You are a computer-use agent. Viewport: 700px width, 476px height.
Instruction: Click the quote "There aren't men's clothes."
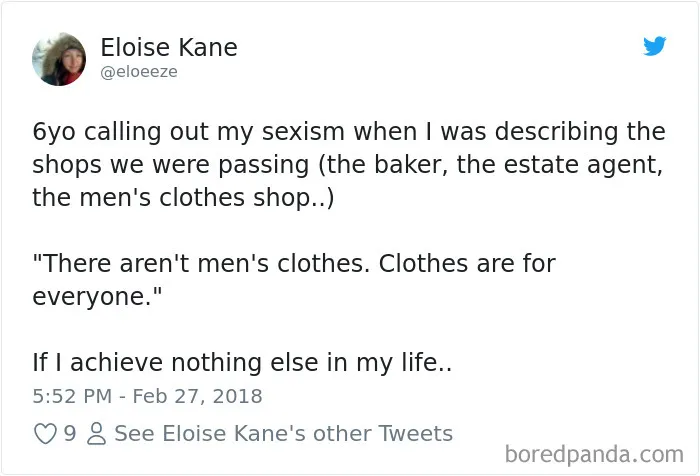pyautogui.click(x=201, y=263)
